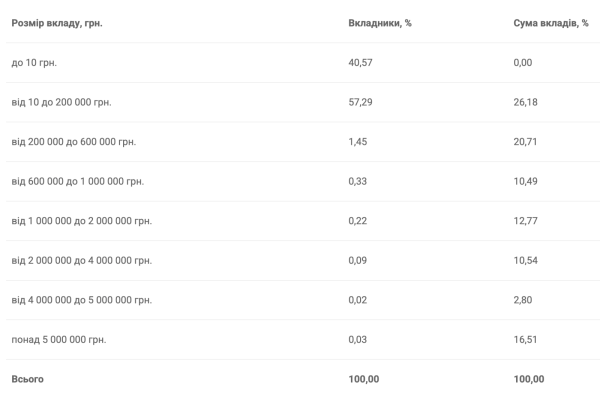Select the 'понад 5 000 000 грн.' row
The height and width of the screenshot is (405, 600).
tap(303, 340)
